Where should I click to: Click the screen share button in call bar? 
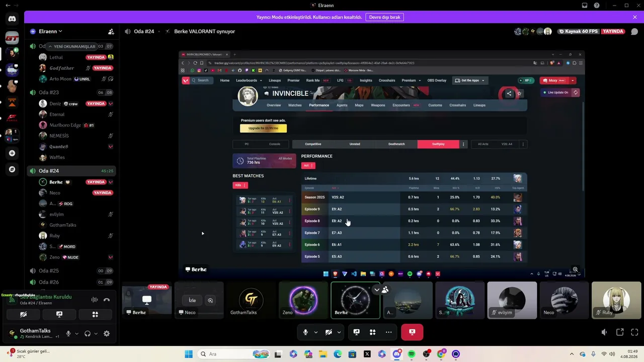[357, 332]
